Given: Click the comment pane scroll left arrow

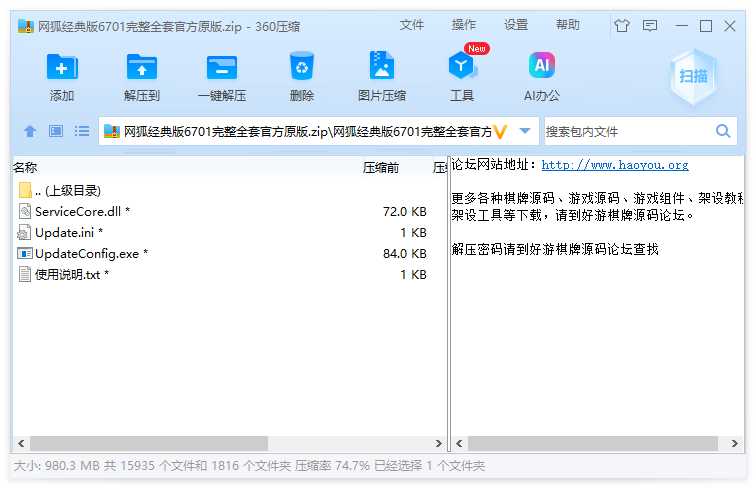Looking at the screenshot, I should pyautogui.click(x=459, y=443).
